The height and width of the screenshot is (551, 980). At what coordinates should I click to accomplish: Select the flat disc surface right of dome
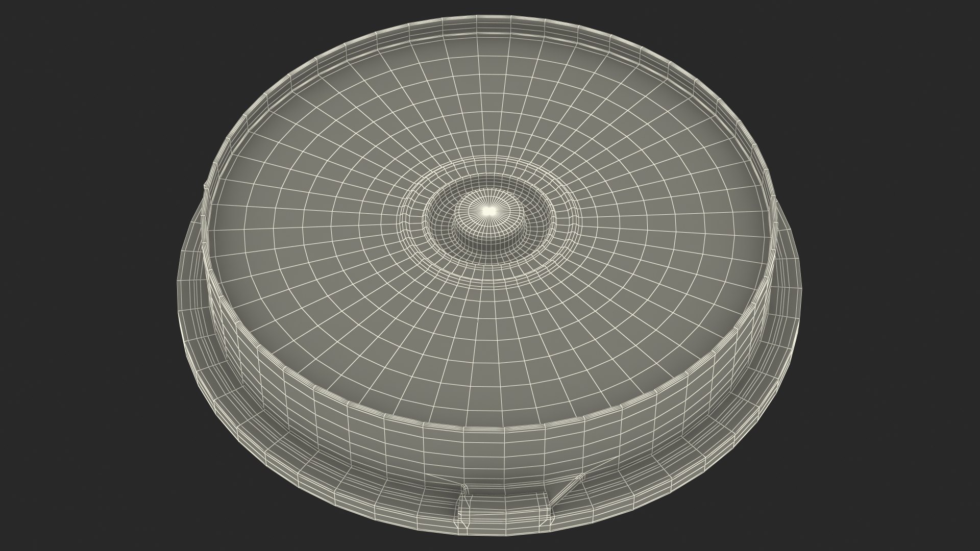click(x=664, y=219)
